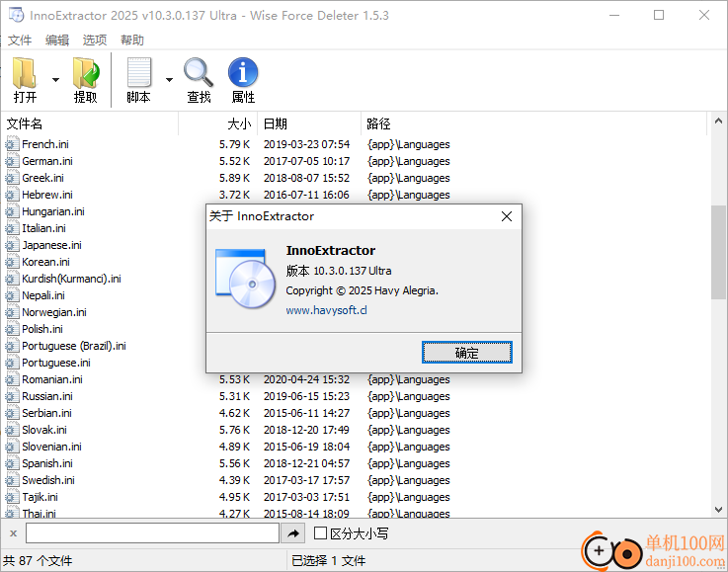Open the 选项 menu
Screen dimensions: 728x572
tap(95, 41)
